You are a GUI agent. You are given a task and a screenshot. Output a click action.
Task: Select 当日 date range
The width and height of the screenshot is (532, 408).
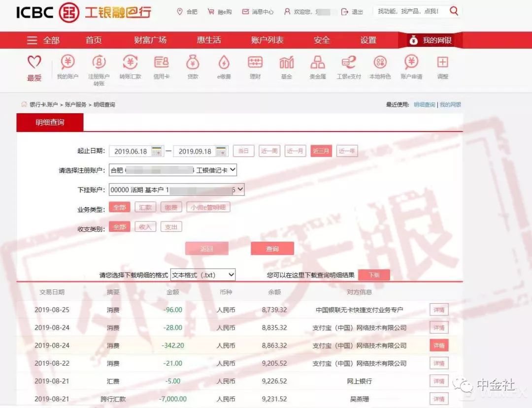tap(244, 151)
